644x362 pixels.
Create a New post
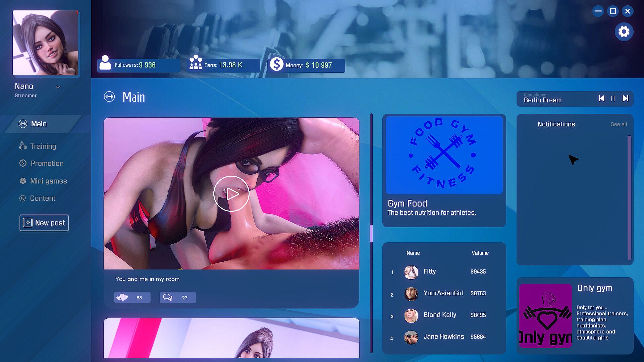(x=44, y=223)
